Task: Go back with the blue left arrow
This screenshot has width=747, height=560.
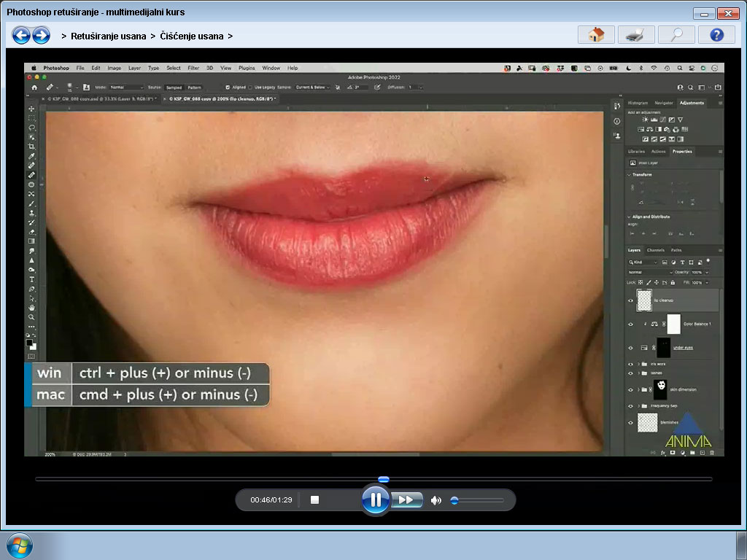Action: coord(21,35)
